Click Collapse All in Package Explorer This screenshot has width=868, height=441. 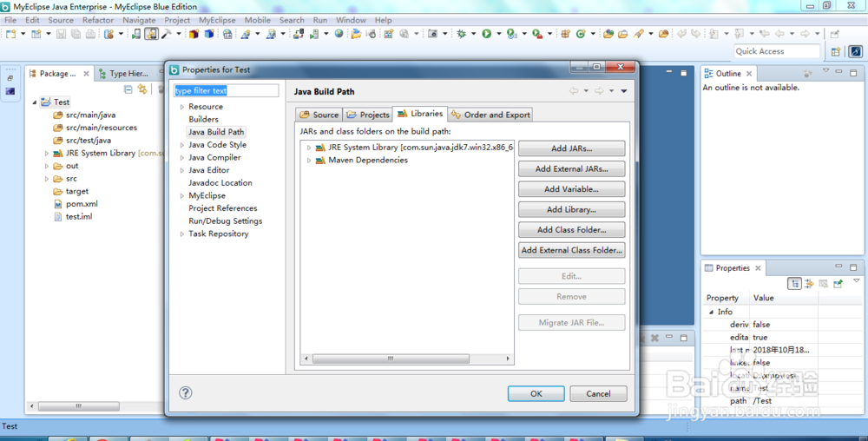[x=128, y=89]
